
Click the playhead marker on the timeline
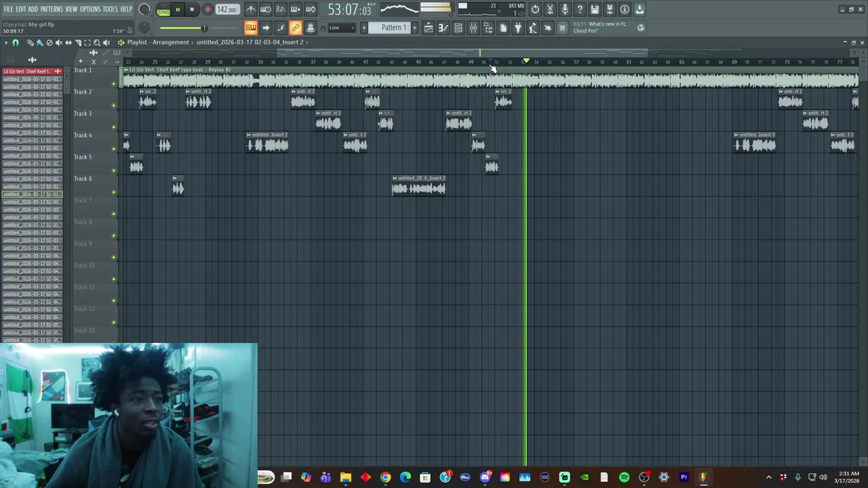[526, 62]
